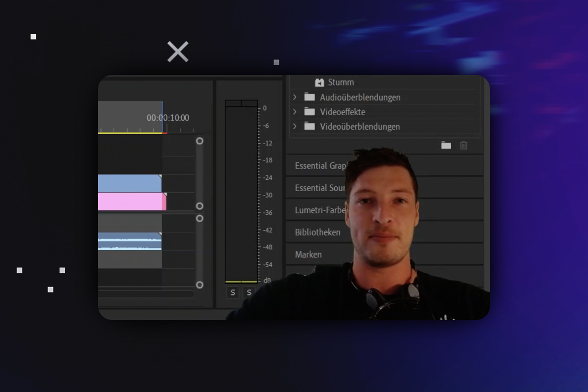Create a new custom bin
Screen dimensions: 588x392
tap(446, 145)
